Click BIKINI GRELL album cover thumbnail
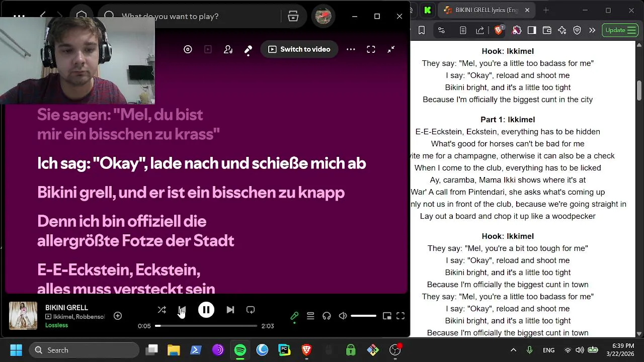Image resolution: width=644 pixels, height=362 pixels. click(x=23, y=316)
